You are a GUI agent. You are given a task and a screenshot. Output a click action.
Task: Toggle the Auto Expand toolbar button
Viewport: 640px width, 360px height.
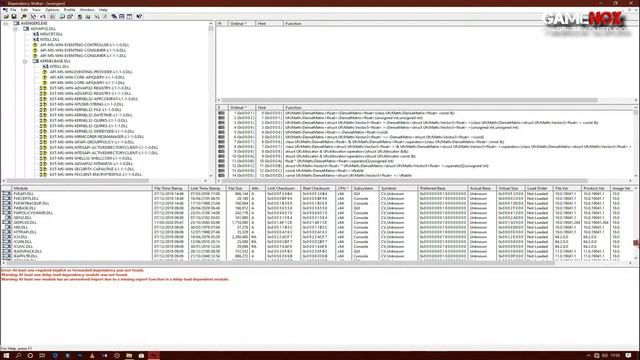click(33, 17)
